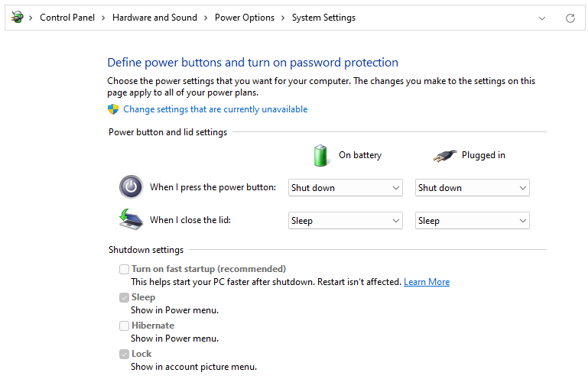Viewport: 588px width, 379px height.
Task: Enable the Hibernate checkbox
Action: 124,326
